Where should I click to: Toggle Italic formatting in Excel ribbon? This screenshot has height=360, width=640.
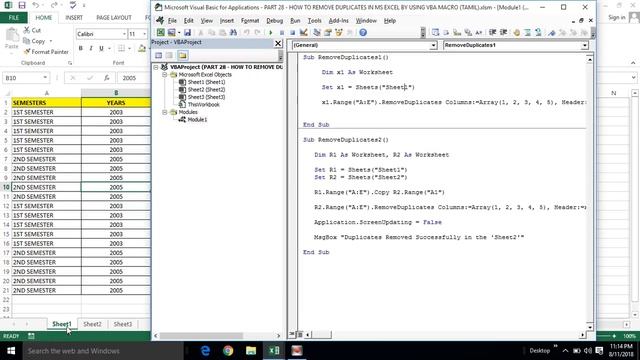coord(91,49)
